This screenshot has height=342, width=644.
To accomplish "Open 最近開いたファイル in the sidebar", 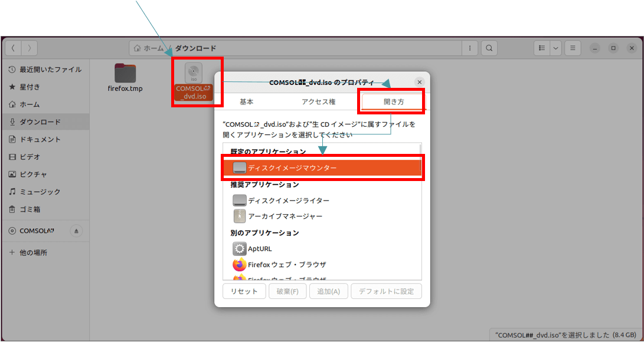I will tap(45, 70).
